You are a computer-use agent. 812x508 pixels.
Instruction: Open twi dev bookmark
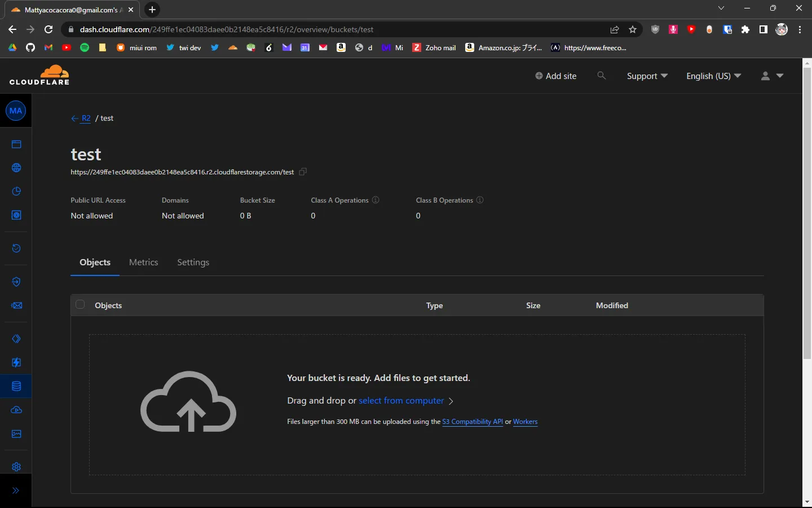[x=184, y=48]
